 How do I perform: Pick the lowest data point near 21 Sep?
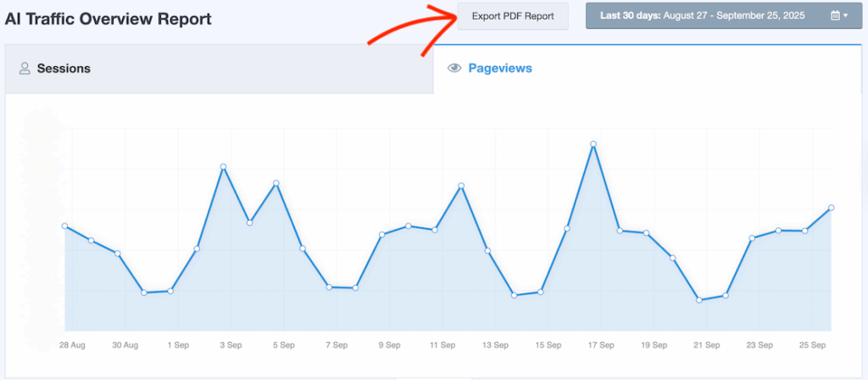pyautogui.click(x=698, y=300)
